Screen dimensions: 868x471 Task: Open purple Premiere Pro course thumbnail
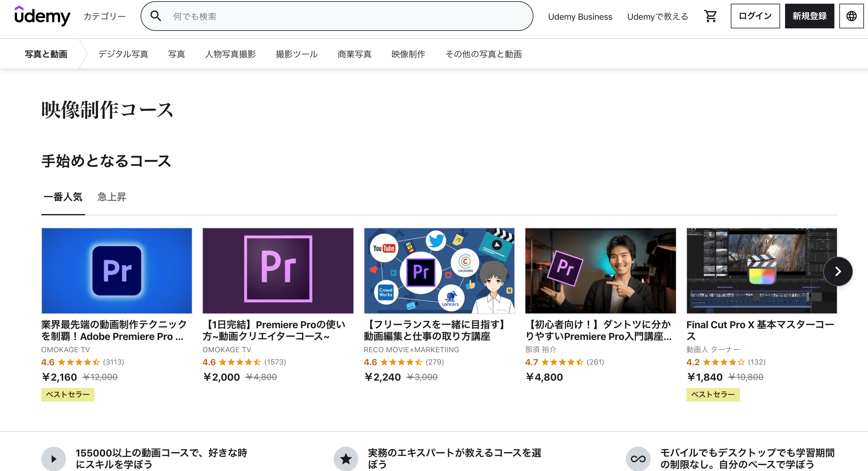[278, 271]
